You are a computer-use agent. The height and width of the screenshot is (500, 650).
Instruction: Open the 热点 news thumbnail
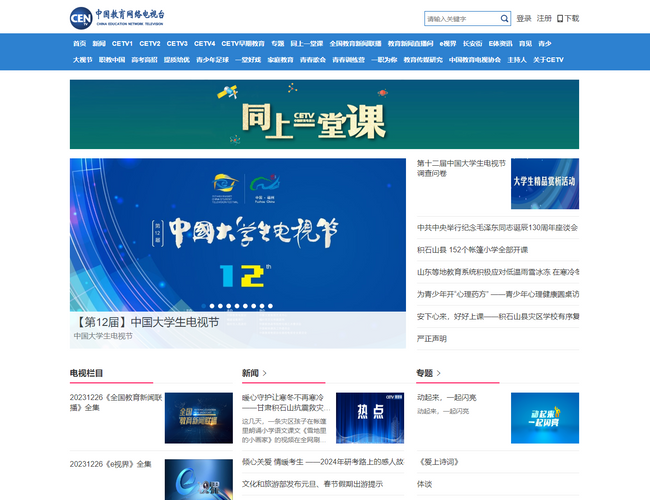click(x=369, y=417)
